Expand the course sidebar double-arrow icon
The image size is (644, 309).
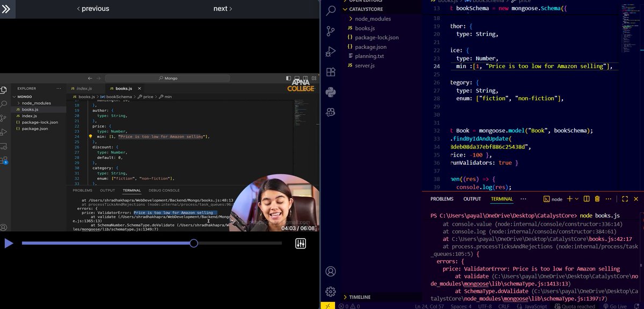click(x=5, y=9)
